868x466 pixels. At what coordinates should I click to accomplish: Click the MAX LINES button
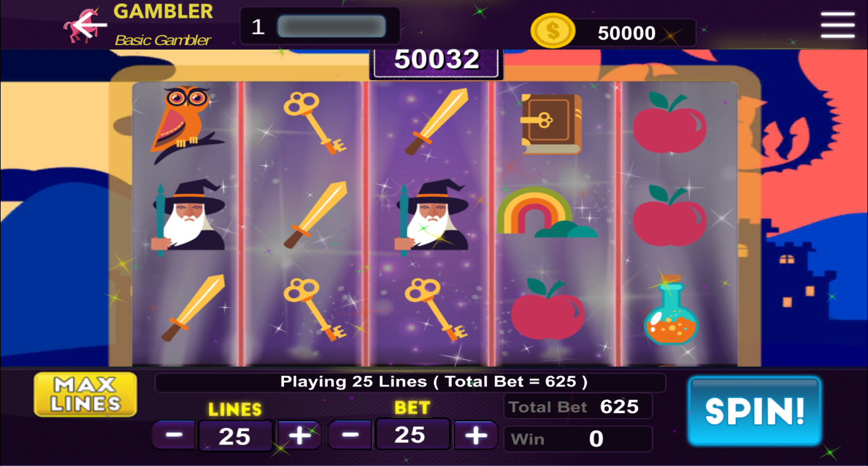pos(86,394)
